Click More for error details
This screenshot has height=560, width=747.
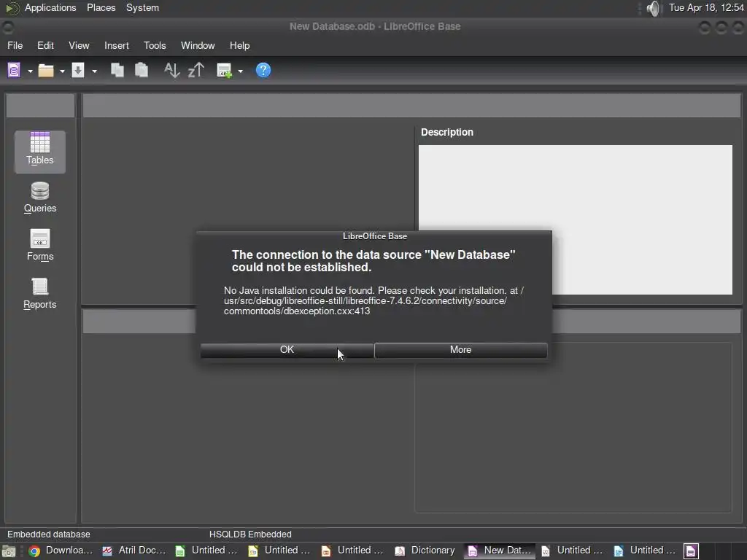[x=461, y=349]
